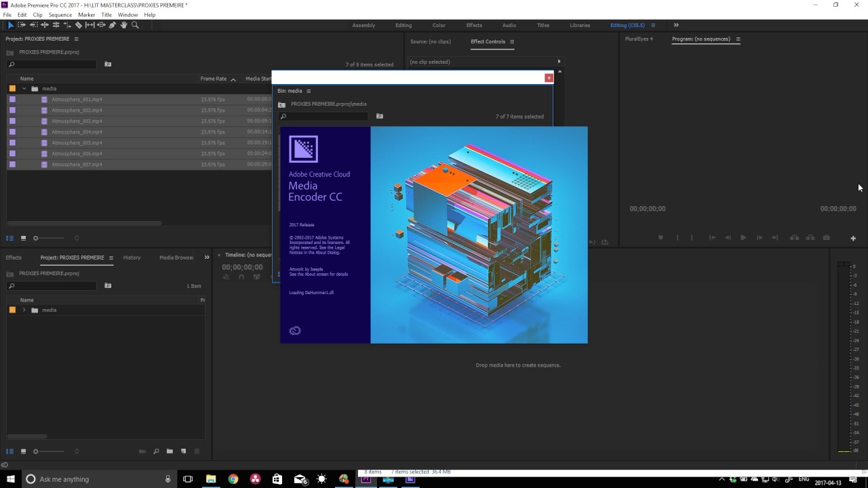Select the Pen tool
Screen dimensions: 868x488
(x=113, y=25)
